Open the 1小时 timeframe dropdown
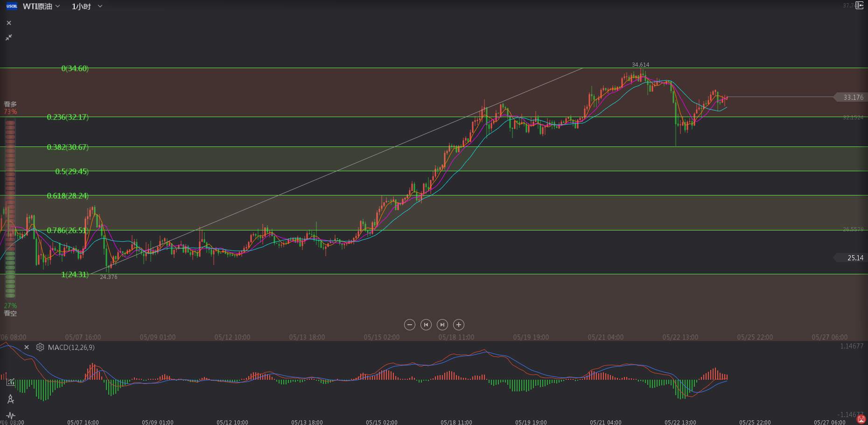Image resolution: width=868 pixels, height=425 pixels. coord(87,7)
